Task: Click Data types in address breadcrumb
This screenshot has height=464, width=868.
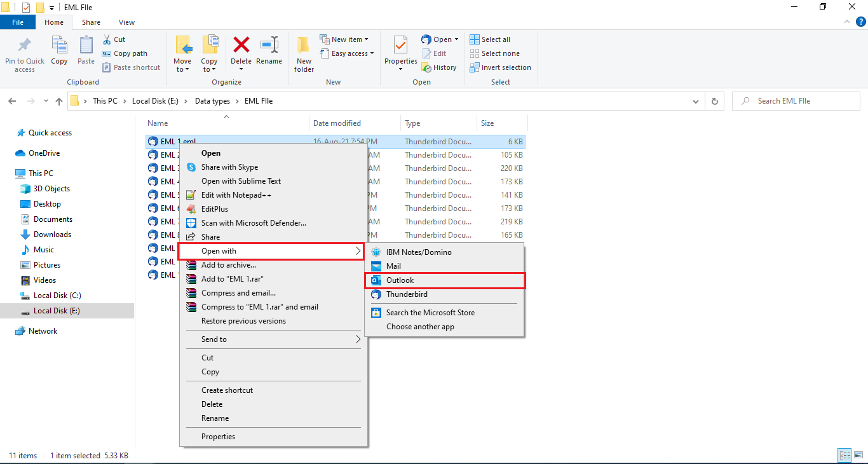Action: [212, 101]
